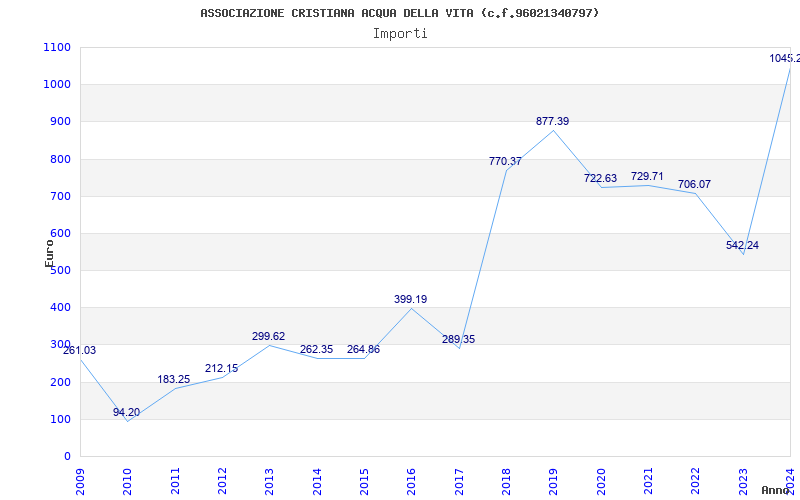Viewport: 800px width, 500px height.
Task: Click the Anno x-axis title
Action: (776, 490)
